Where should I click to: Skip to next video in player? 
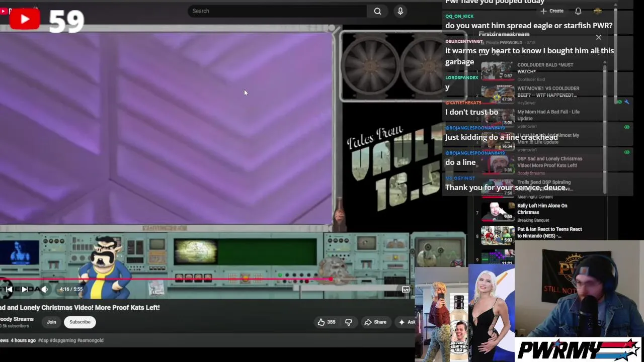click(x=24, y=289)
